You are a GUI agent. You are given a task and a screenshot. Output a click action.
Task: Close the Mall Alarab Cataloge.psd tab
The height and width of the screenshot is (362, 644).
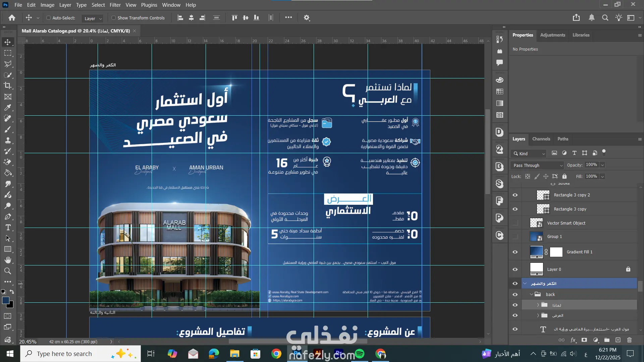[x=135, y=31]
